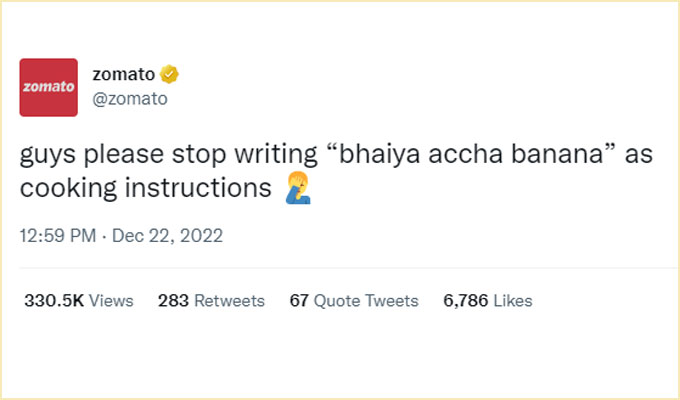The height and width of the screenshot is (400, 680).
Task: Click the divider line above stats
Action: point(340,268)
